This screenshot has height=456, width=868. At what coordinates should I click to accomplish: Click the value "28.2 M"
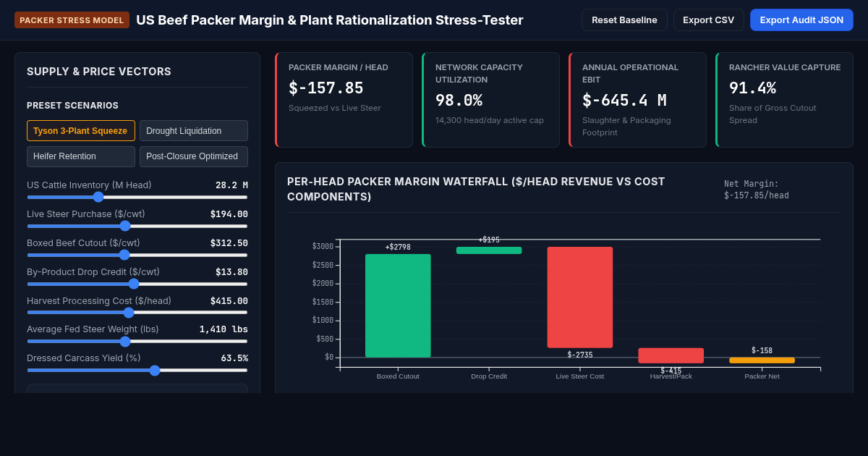pos(231,185)
